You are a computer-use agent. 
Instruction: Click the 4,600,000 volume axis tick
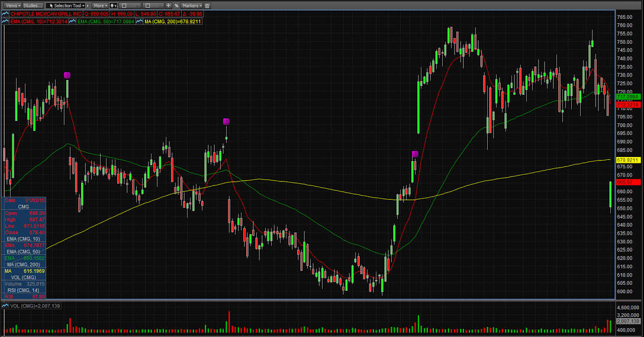click(627, 307)
